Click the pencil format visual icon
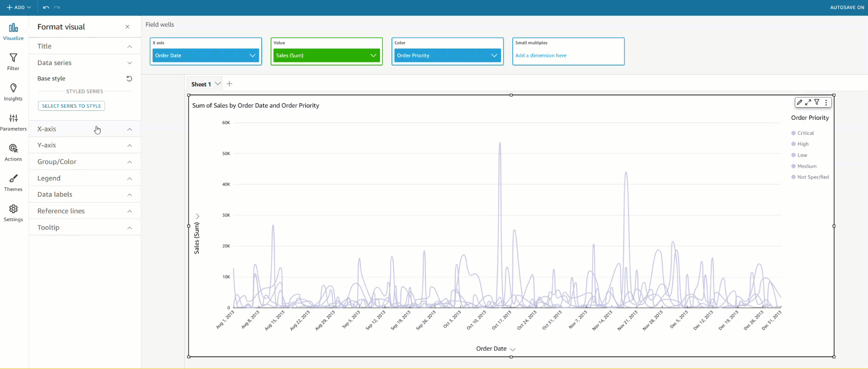 tap(800, 103)
